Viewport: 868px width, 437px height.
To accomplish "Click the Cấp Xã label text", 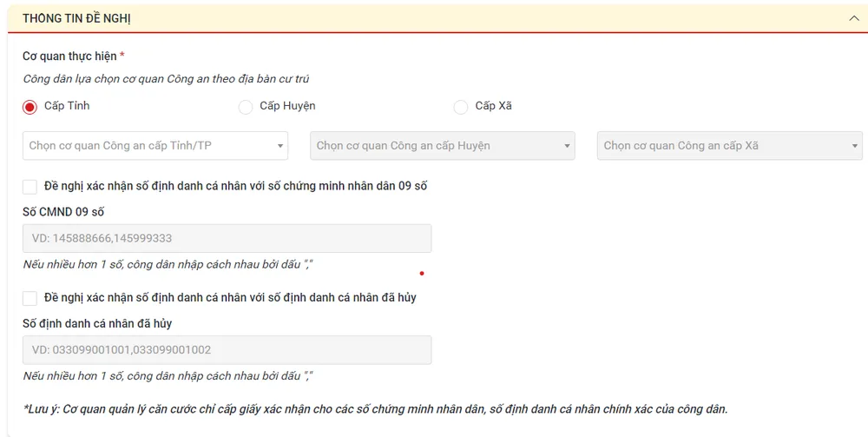I will 493,106.
